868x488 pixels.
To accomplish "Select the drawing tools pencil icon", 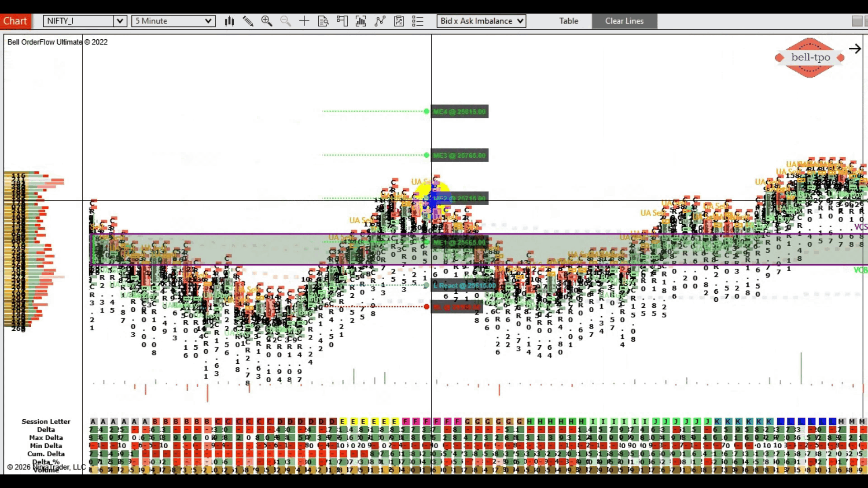I will click(248, 21).
